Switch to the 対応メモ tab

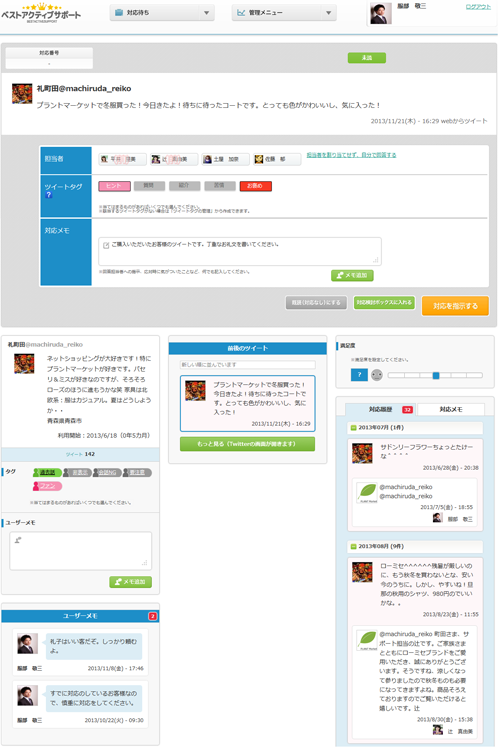point(451,410)
